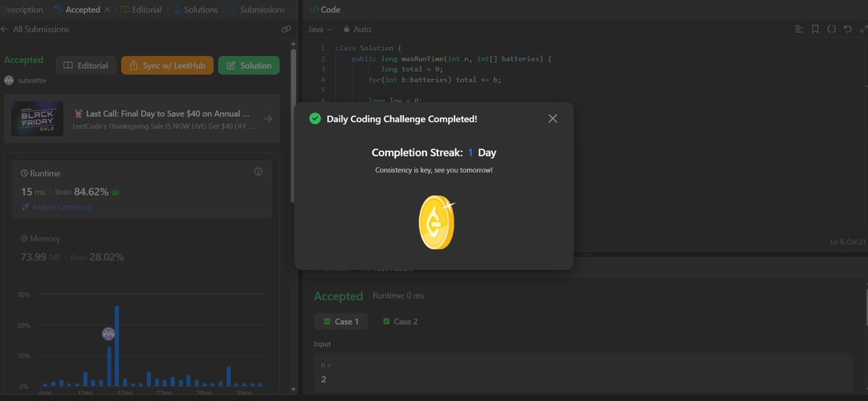Click the Ln 9, Col 21 status
This screenshot has height=401, width=868.
847,242
